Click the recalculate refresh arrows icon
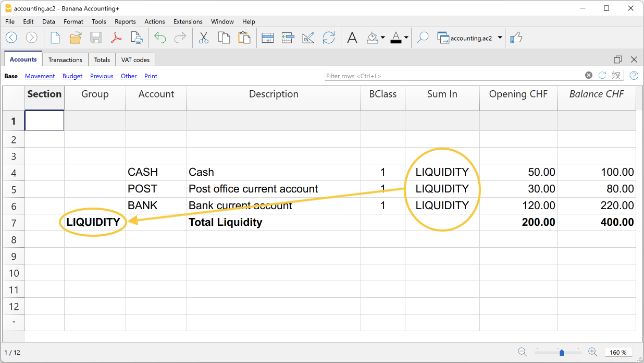644x363 pixels. (x=329, y=38)
